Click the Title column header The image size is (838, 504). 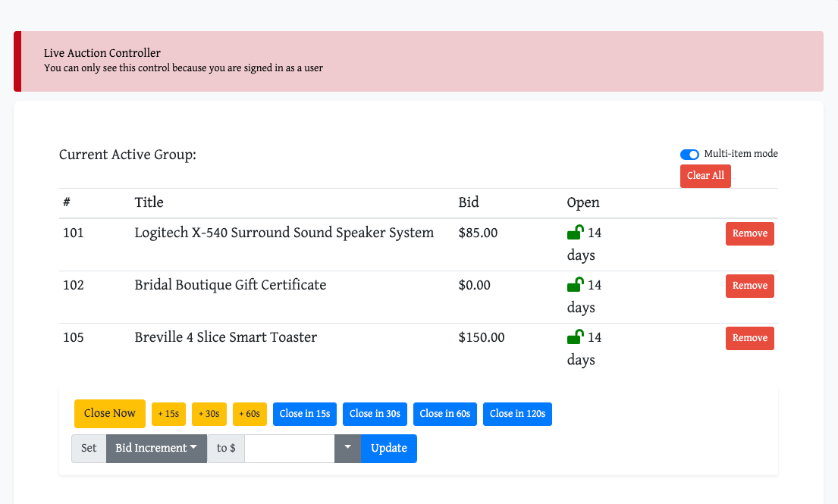click(149, 202)
